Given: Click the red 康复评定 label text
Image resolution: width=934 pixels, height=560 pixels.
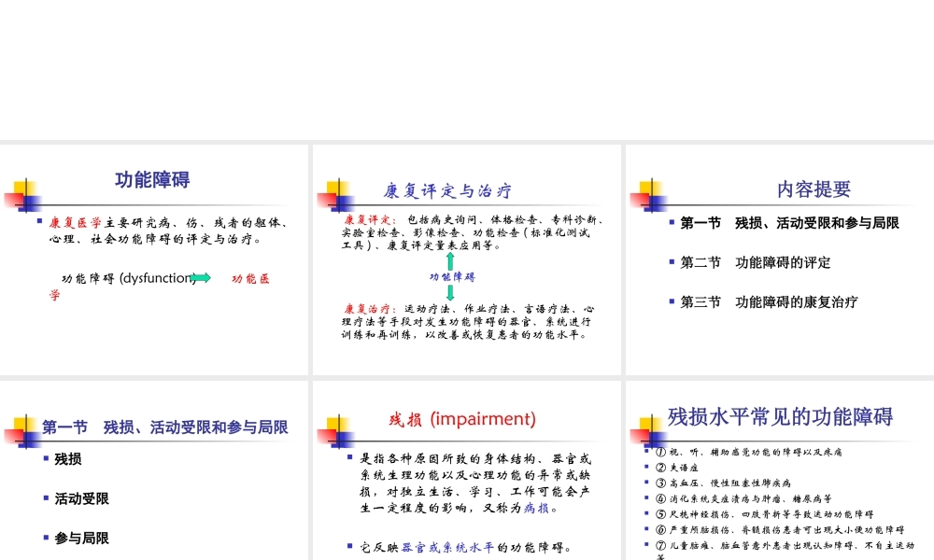Looking at the screenshot, I should tap(360, 219).
